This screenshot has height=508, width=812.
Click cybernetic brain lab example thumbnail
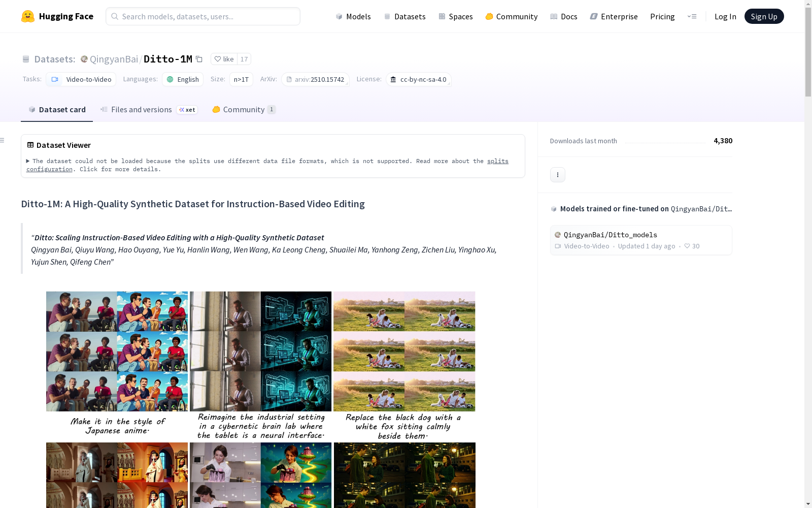tap(260, 351)
